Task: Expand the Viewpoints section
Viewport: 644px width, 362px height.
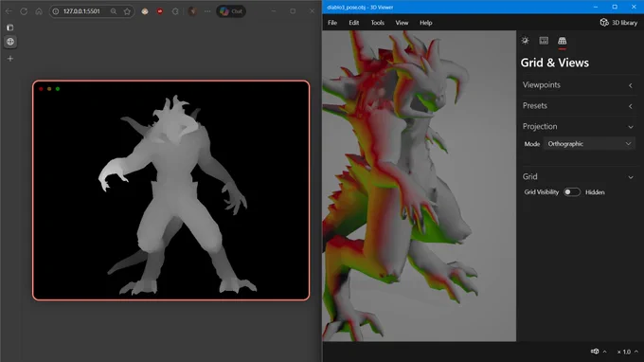Action: [x=579, y=85]
